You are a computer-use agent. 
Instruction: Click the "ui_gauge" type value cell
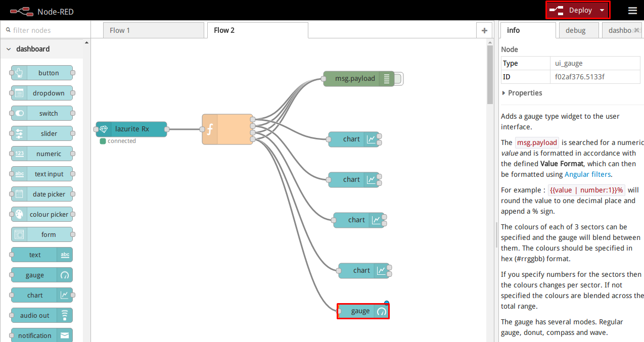[594, 63]
